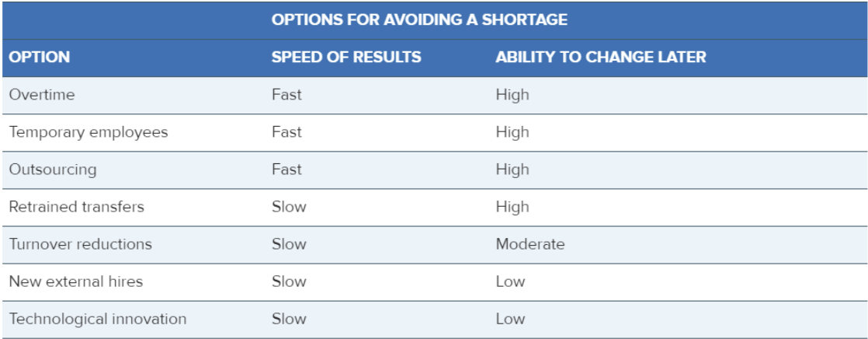Click the 'Speed of Results' column header
868x339 pixels.
pyautogui.click(x=346, y=58)
